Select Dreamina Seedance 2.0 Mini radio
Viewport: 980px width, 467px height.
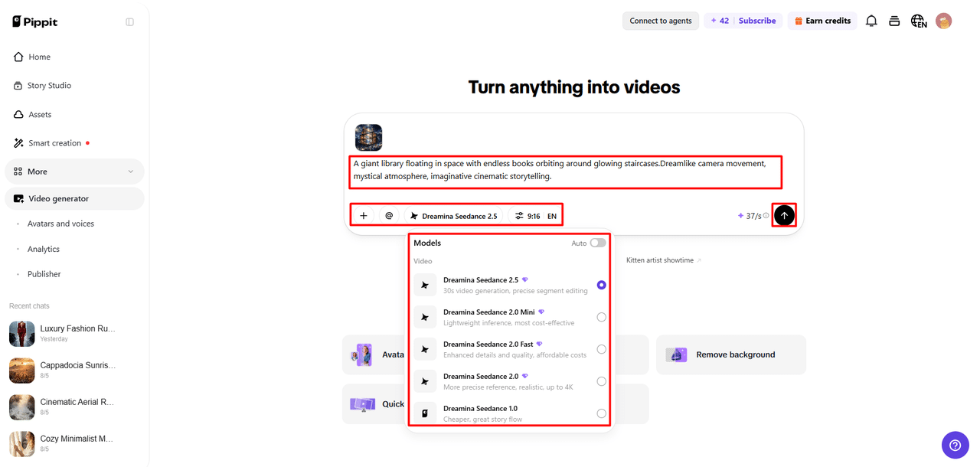pos(602,317)
